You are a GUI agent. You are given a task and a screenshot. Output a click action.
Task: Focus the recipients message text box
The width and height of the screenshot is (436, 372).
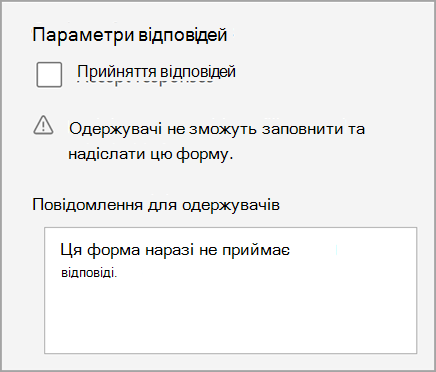(x=230, y=290)
